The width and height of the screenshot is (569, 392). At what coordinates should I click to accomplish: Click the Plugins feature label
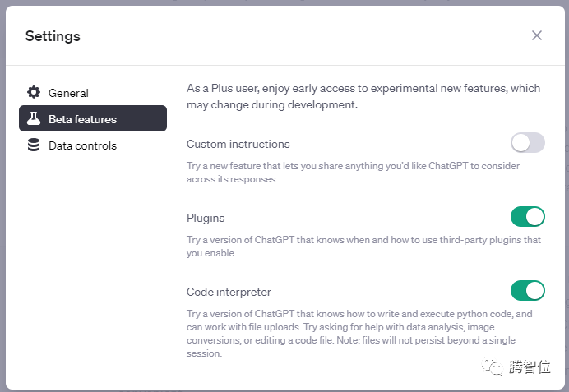click(x=206, y=218)
